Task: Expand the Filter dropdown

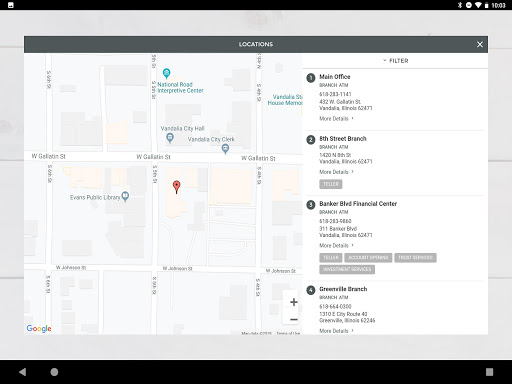Action: [395, 61]
